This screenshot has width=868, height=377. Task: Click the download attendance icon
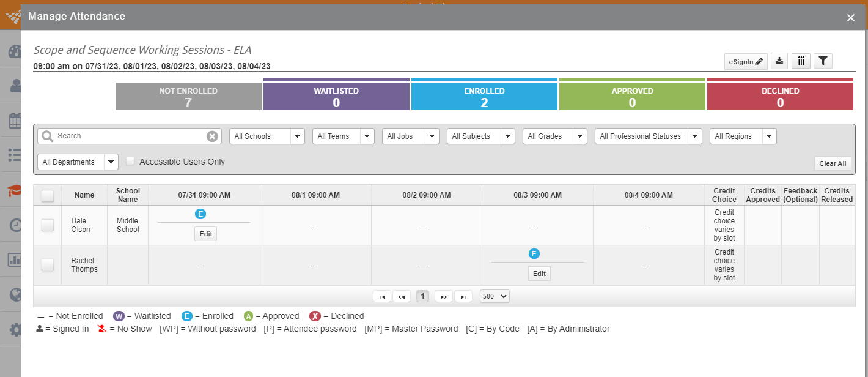click(779, 61)
